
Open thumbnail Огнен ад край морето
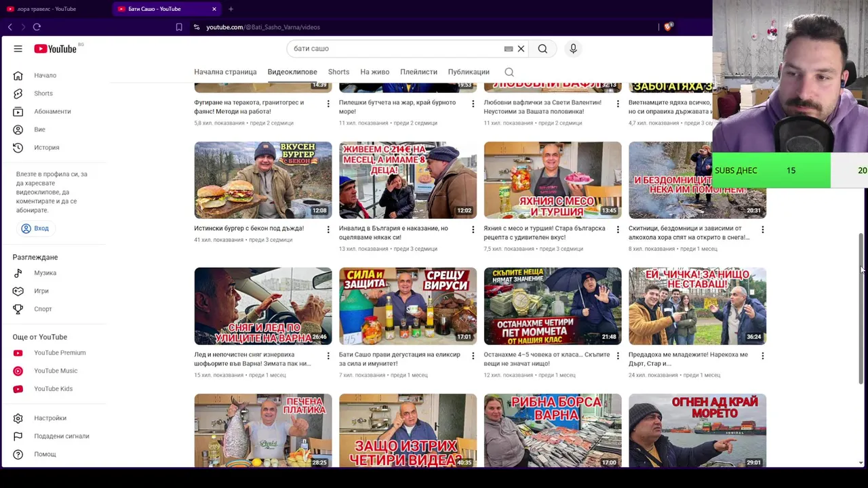697,430
